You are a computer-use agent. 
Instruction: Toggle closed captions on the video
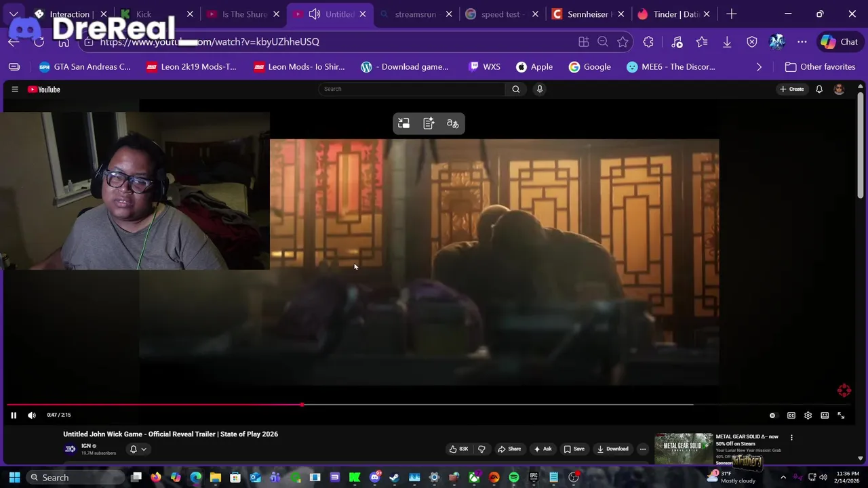791,415
